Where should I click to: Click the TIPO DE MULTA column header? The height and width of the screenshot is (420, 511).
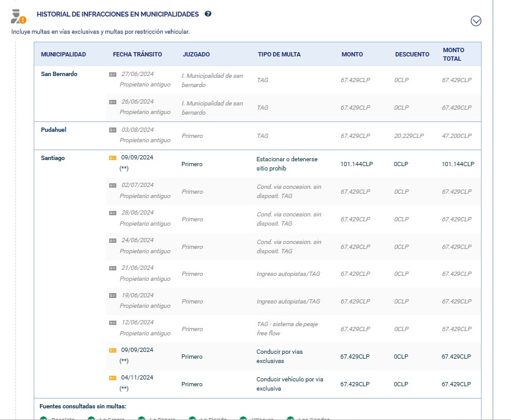click(279, 55)
